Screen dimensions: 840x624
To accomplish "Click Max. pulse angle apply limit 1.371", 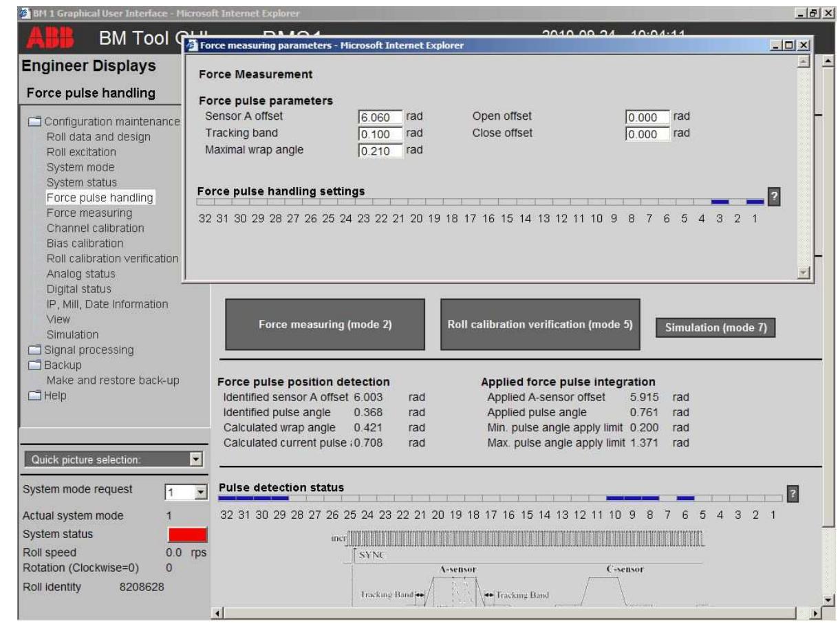I will pyautogui.click(x=644, y=443).
